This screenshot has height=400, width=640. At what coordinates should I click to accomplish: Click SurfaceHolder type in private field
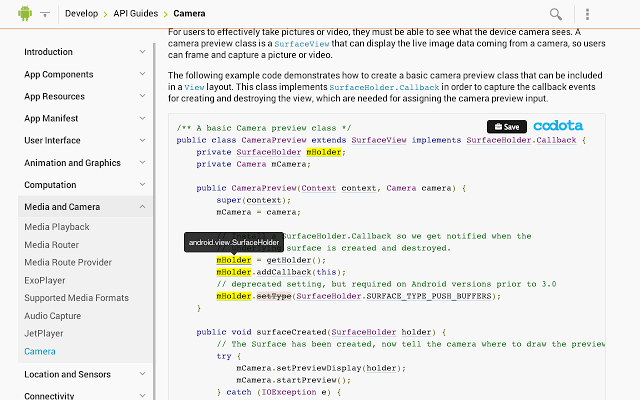pyautogui.click(x=269, y=152)
